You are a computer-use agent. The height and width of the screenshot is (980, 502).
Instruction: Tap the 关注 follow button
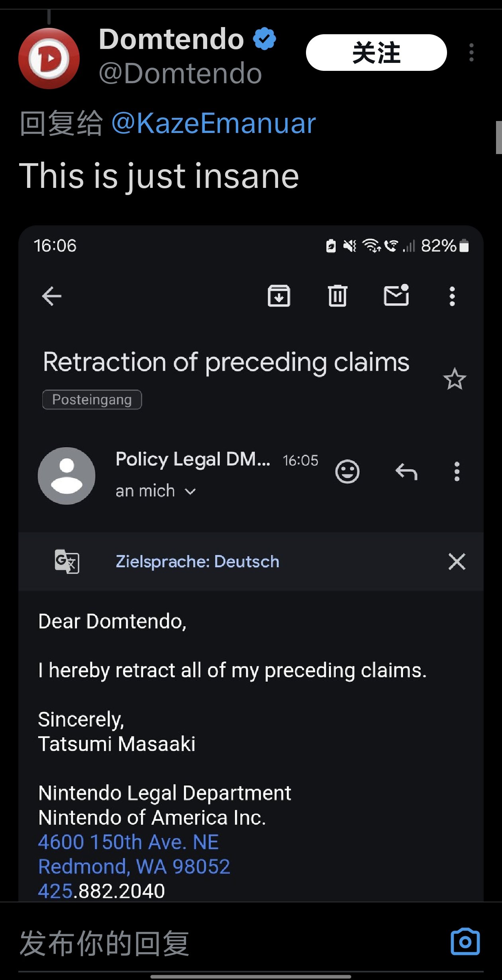[x=376, y=53]
